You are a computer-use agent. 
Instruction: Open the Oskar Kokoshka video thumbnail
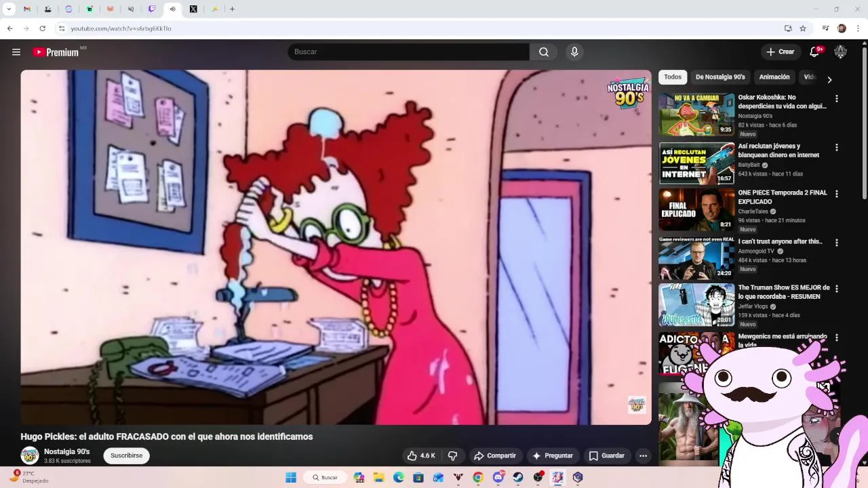[x=696, y=115]
